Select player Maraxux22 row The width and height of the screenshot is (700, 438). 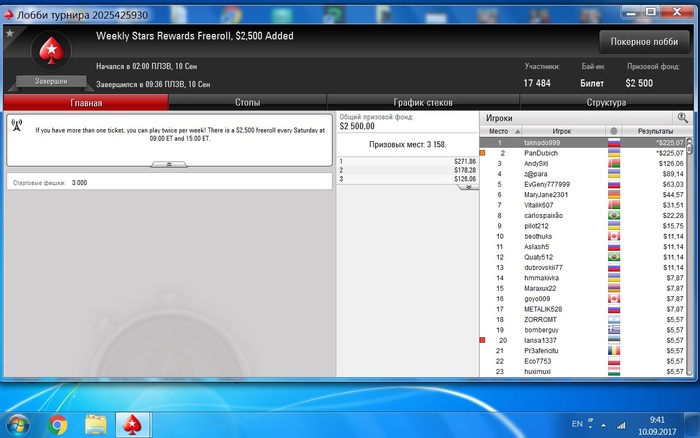[583, 288]
